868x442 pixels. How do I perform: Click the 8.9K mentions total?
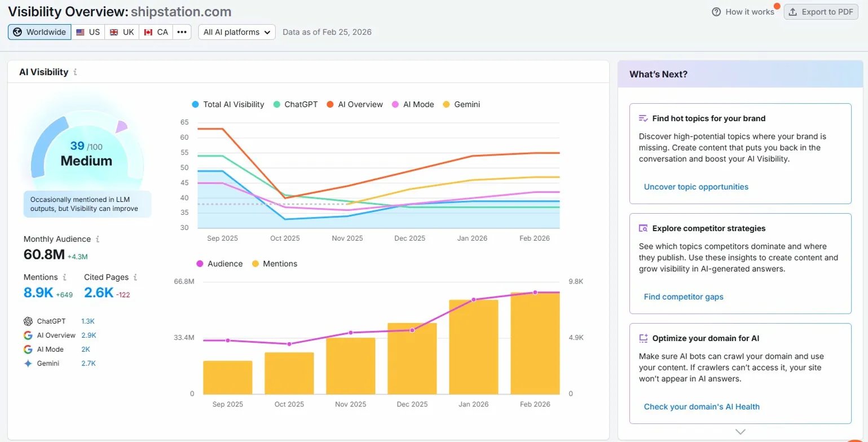point(38,293)
